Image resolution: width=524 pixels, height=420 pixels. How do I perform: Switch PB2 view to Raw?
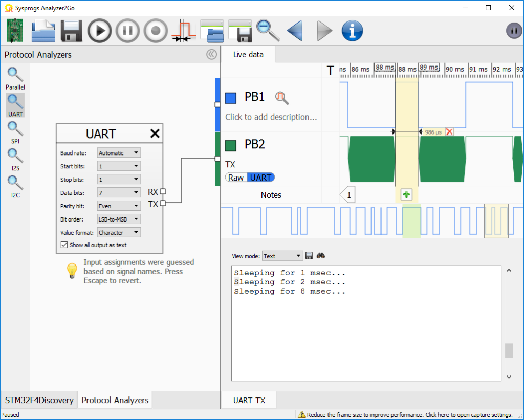pos(236,178)
